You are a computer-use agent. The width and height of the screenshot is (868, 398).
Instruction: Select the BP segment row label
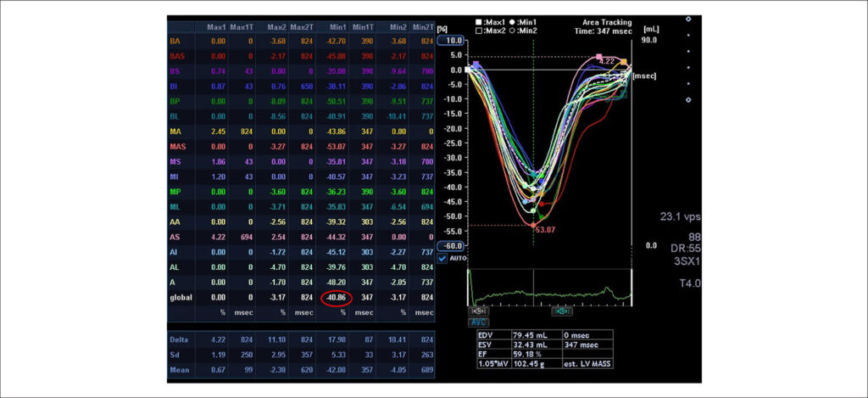(175, 102)
